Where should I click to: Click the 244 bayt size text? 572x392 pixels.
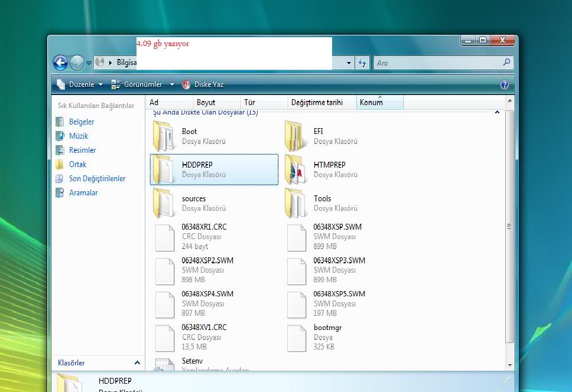point(195,246)
